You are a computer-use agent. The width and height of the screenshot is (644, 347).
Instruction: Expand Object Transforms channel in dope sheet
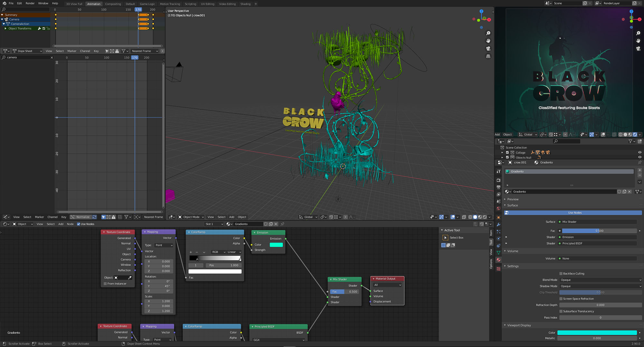[x=5, y=29]
